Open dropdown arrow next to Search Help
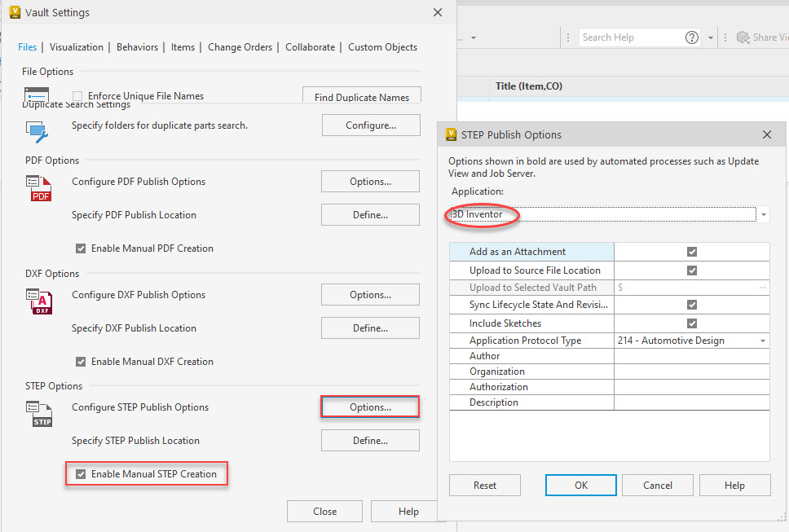This screenshot has width=789, height=532. click(x=711, y=37)
